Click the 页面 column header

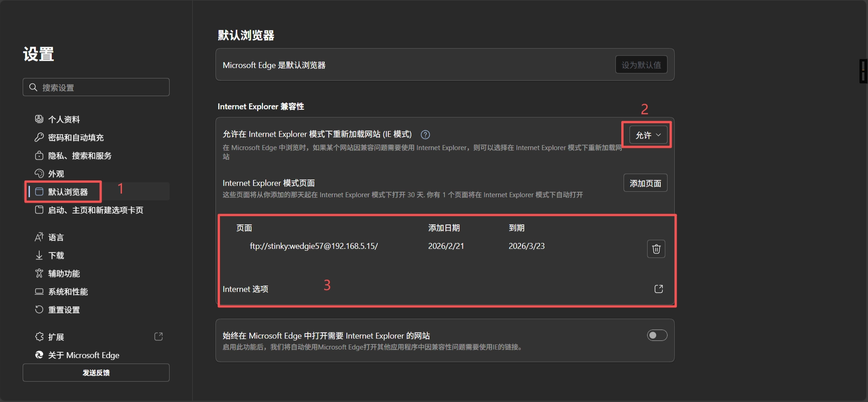click(x=244, y=228)
